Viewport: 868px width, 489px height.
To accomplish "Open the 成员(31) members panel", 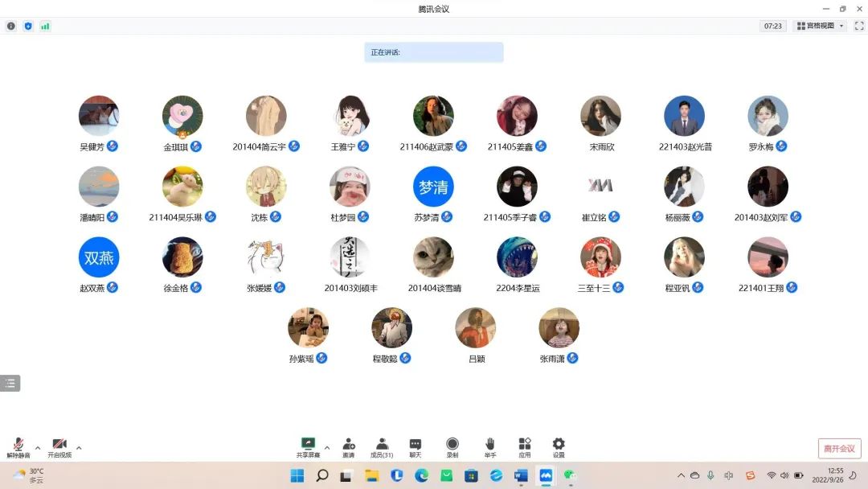I will coord(382,447).
